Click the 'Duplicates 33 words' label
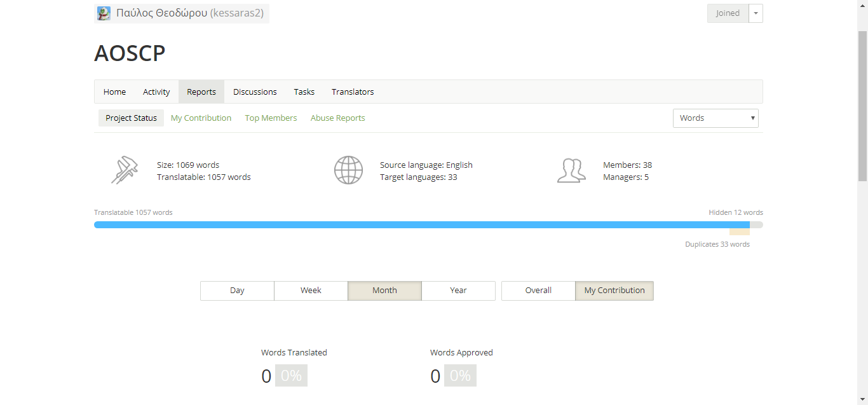Screen dimensions: 868x405 [717, 244]
